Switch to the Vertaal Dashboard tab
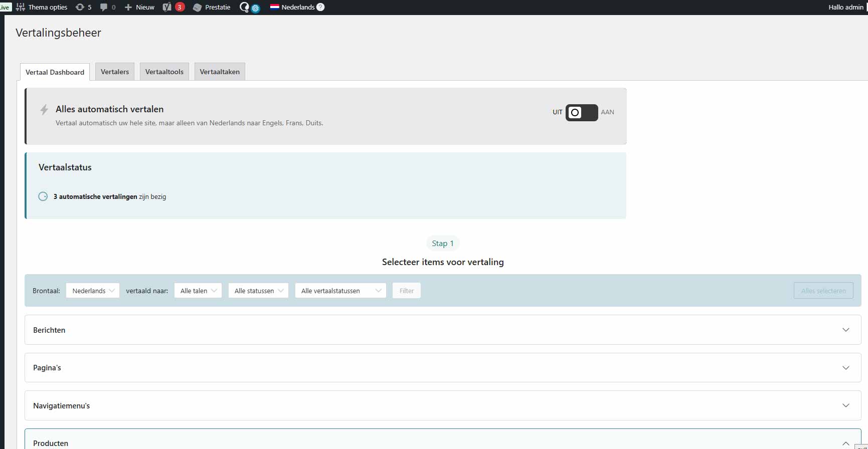868x449 pixels. coord(55,72)
